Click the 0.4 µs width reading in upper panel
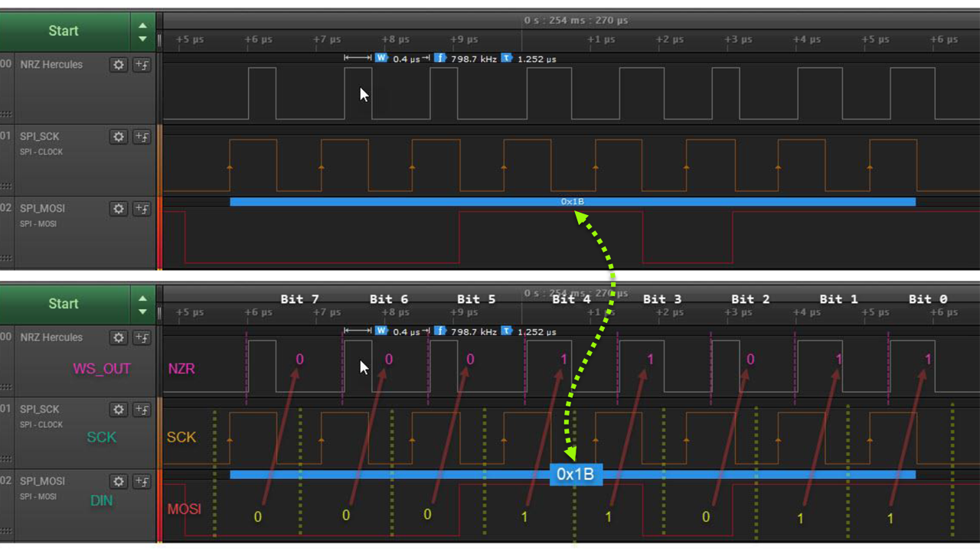The height and width of the screenshot is (551, 980). [406, 59]
